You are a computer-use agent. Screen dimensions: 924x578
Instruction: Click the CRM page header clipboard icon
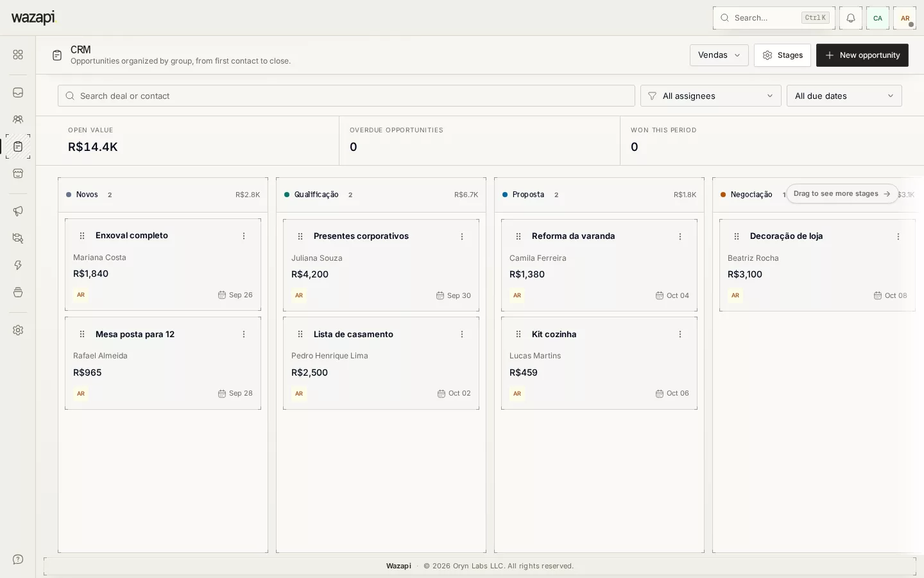pos(57,55)
